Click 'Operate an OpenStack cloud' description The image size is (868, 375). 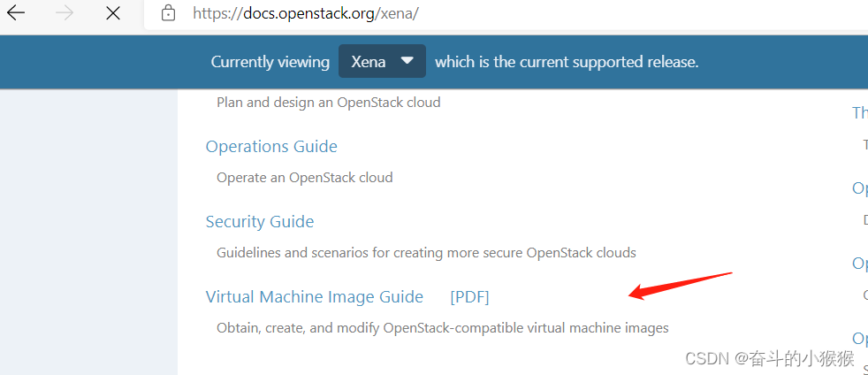[x=304, y=178]
